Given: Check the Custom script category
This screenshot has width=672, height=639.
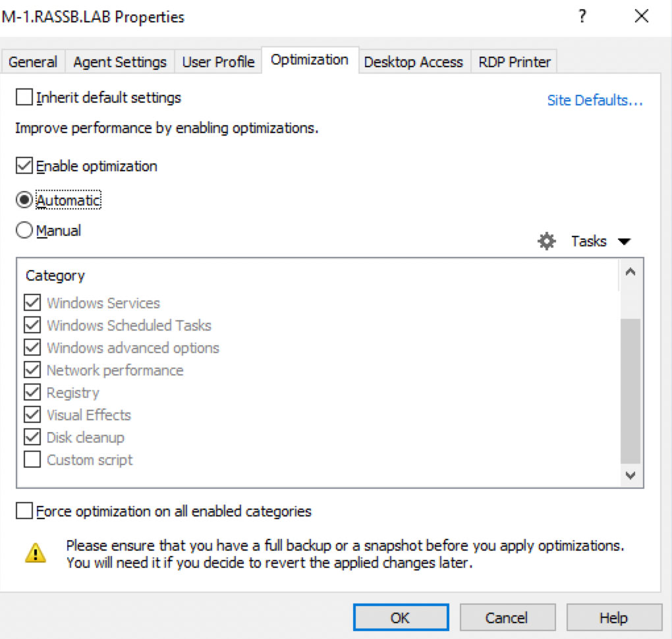Looking at the screenshot, I should pyautogui.click(x=32, y=460).
